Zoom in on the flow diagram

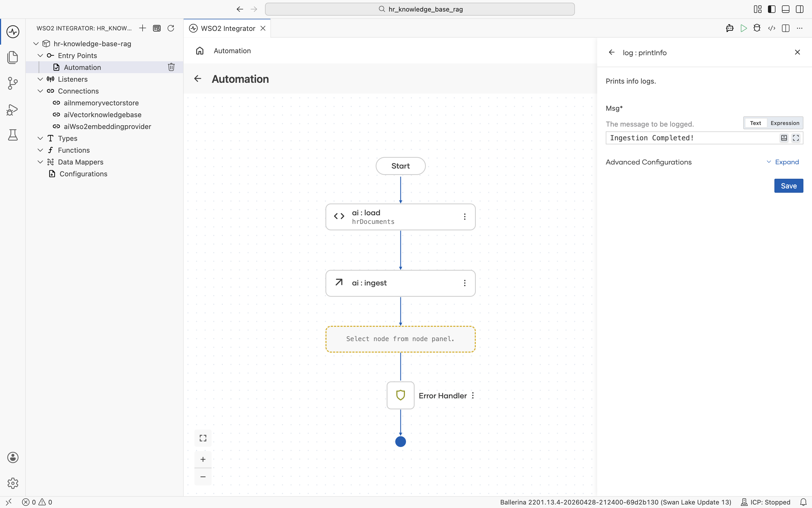203,459
